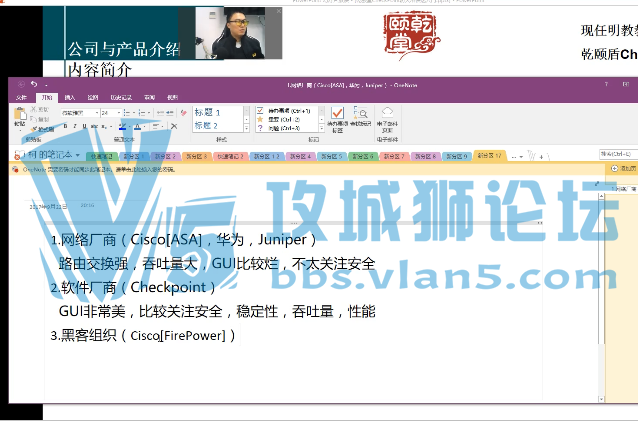Open the green 快速笔记 section tab
Viewport: 638px width, 421px height.
[x=101, y=156]
